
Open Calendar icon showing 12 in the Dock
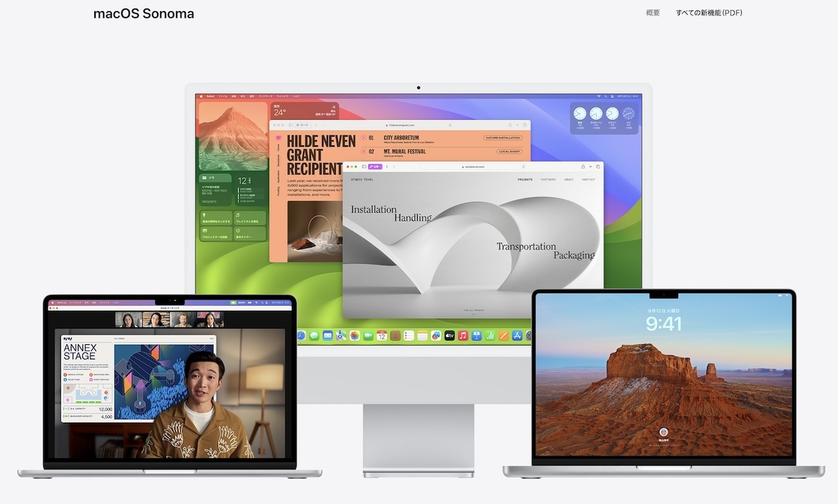pyautogui.click(x=382, y=336)
